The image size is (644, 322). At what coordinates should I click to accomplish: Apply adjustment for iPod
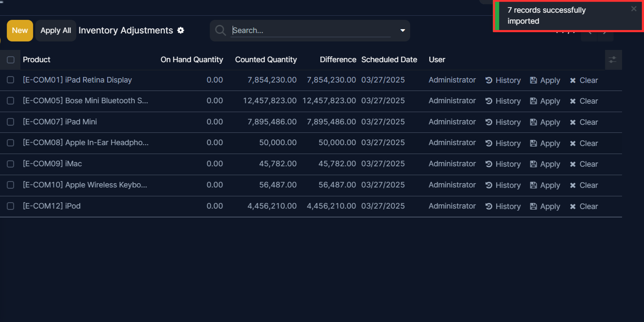point(545,206)
